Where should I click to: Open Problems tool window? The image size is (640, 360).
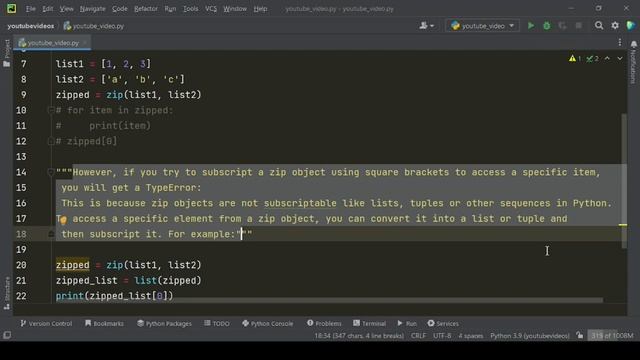tap(324, 323)
